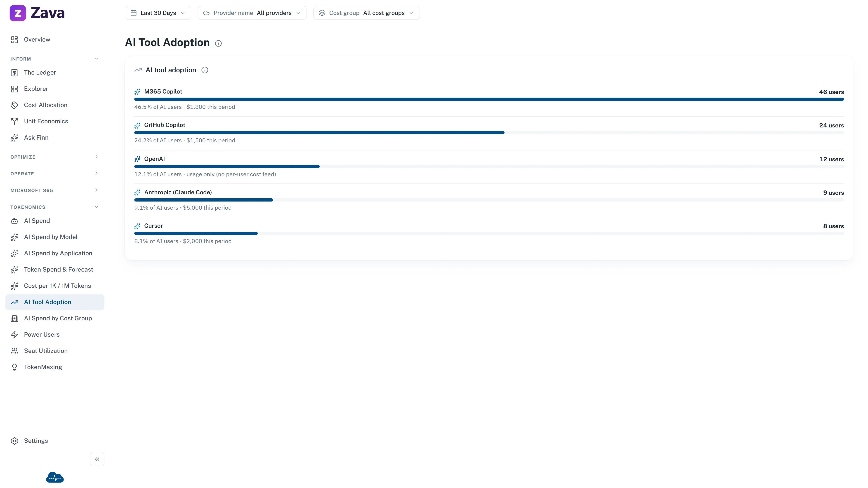Collapse the INFORM section
Viewport: 868px width, 488px height.
(96, 59)
